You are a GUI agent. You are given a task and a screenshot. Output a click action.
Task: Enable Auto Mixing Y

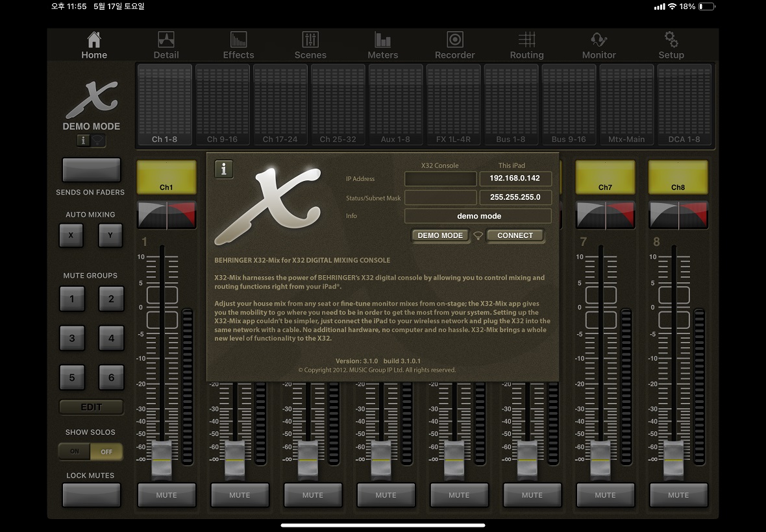click(110, 236)
